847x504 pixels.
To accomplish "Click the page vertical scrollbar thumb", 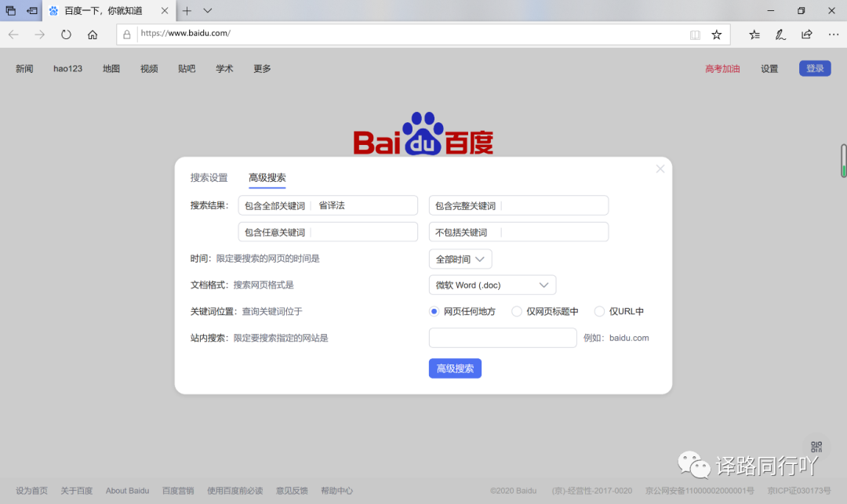I will 843,161.
